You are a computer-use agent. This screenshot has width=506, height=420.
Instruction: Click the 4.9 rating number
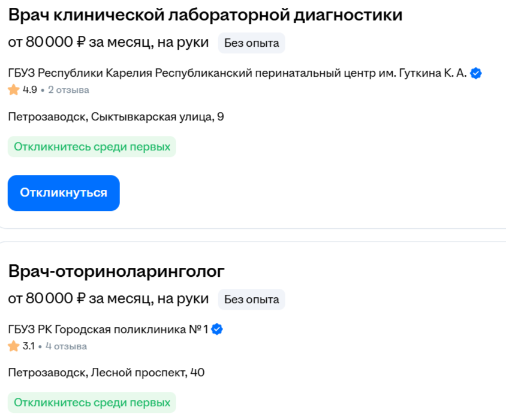30,90
